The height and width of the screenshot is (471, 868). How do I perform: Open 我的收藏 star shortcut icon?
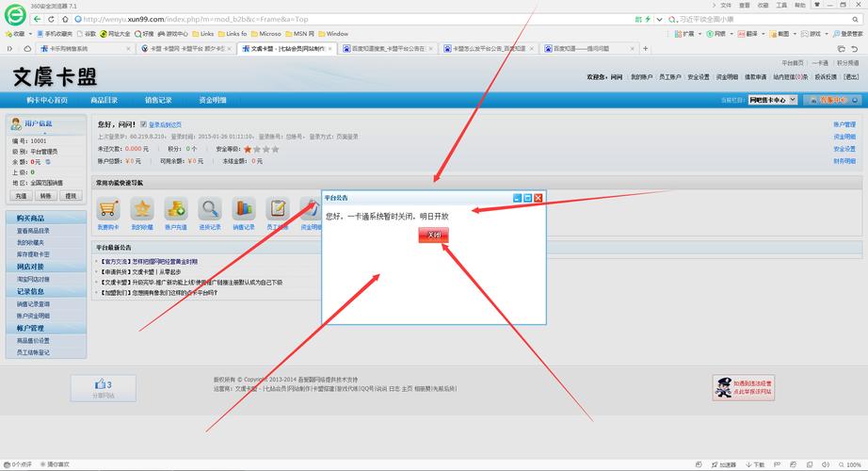pos(142,209)
